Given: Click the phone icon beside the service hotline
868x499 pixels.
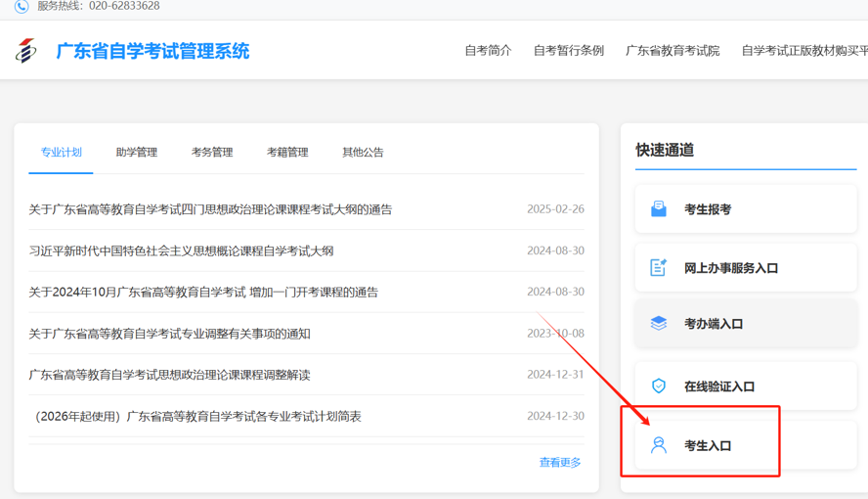Looking at the screenshot, I should (x=22, y=6).
